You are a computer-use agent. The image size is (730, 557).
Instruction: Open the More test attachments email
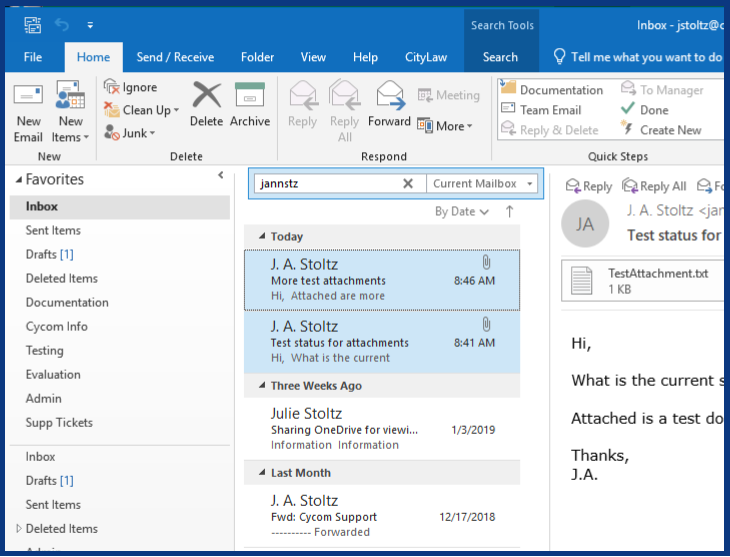[382, 280]
